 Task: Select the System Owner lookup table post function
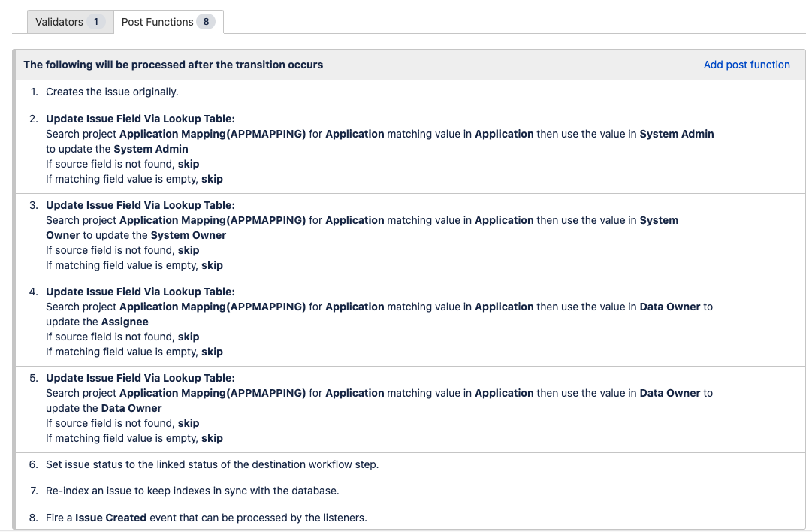click(300, 234)
